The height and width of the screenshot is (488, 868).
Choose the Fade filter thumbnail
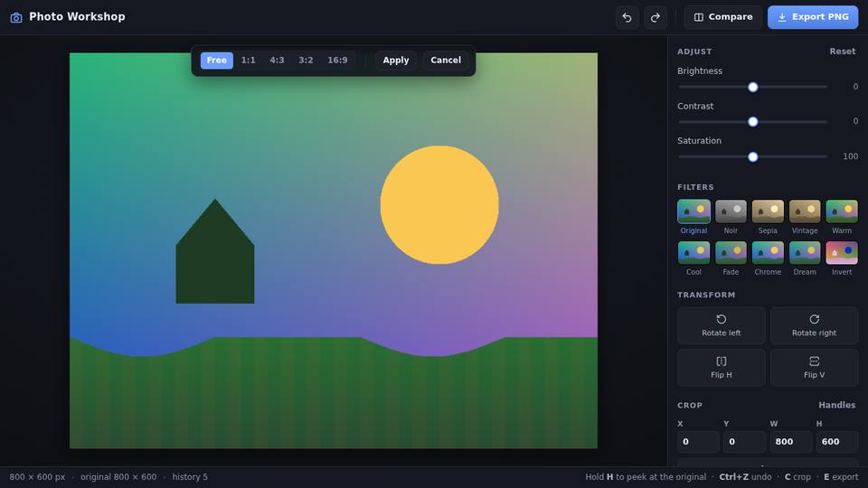[x=731, y=253]
